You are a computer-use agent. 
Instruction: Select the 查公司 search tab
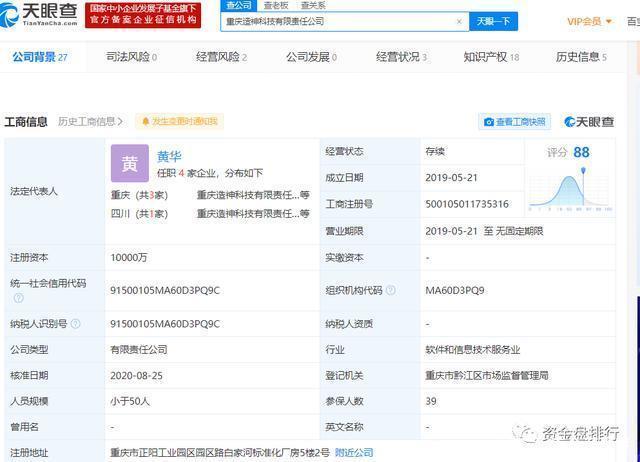coord(239,5)
